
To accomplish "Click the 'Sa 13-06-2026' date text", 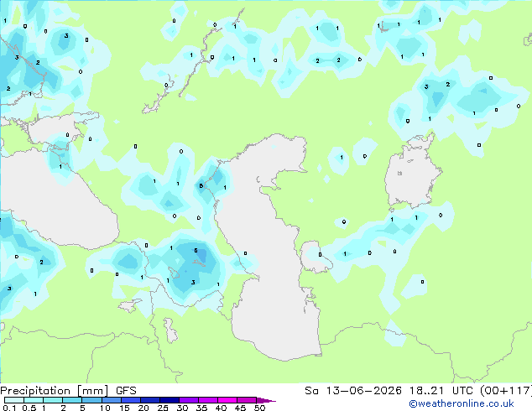I will pos(353,391).
